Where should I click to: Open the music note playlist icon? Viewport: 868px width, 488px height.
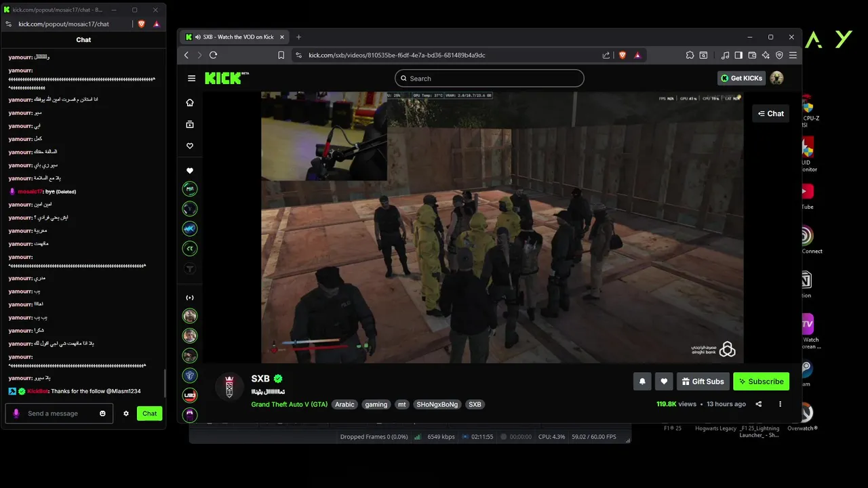(726, 55)
